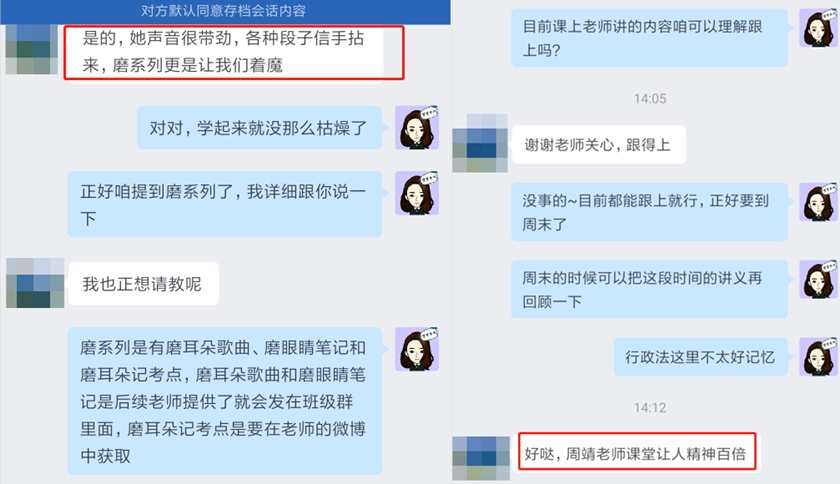Tap teacher avatar beside '目前课上老师讲的内容' message
The height and width of the screenshot is (484, 840).
tap(819, 28)
